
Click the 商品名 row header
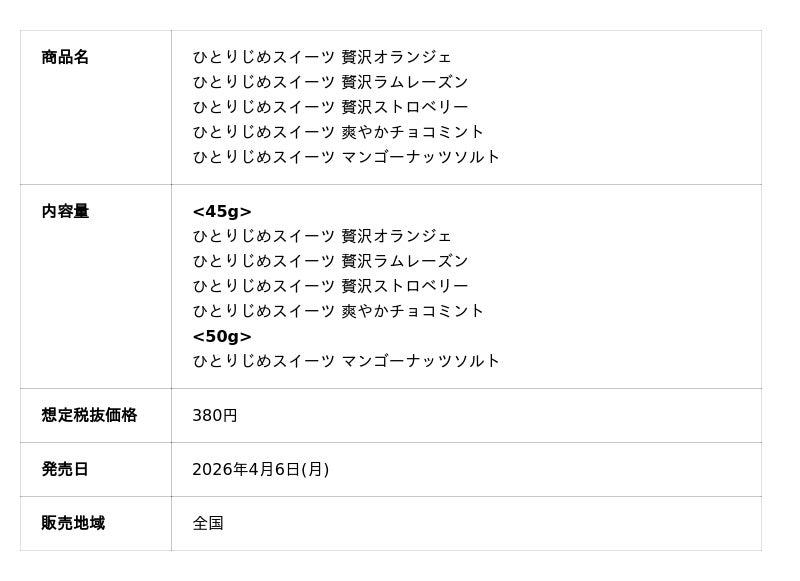(65, 57)
